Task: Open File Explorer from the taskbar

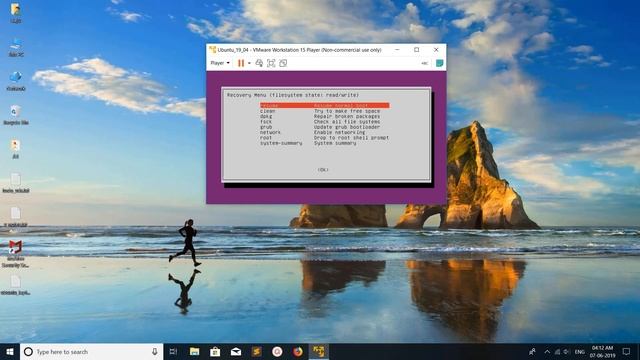Action: pos(194,351)
